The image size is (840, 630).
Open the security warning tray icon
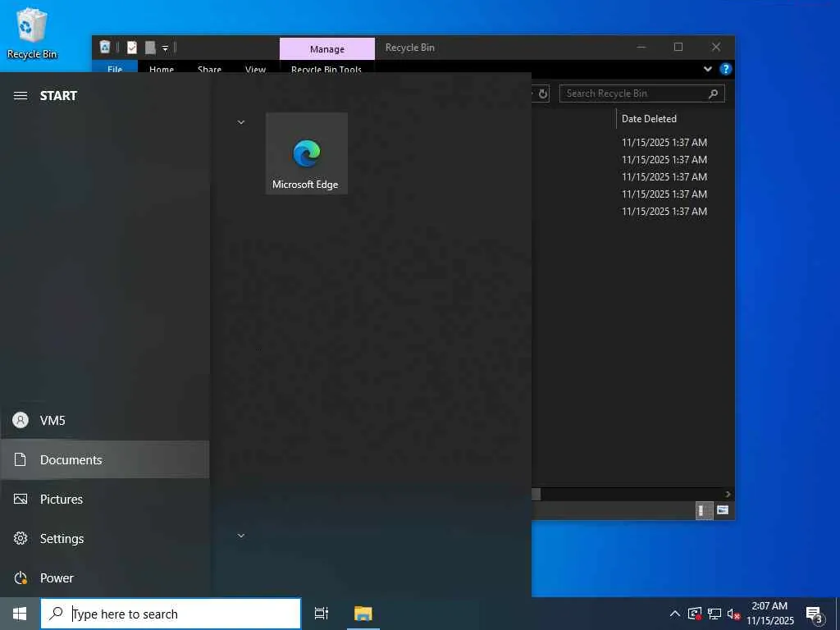point(695,614)
